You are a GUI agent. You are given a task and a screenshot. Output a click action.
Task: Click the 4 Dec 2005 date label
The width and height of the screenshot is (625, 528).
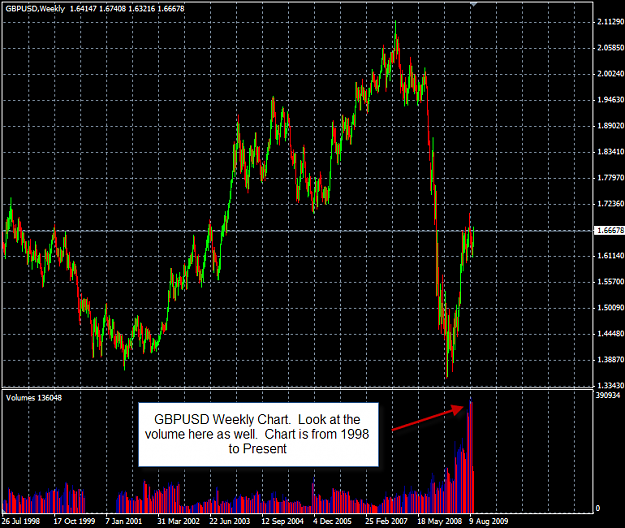coord(332,521)
